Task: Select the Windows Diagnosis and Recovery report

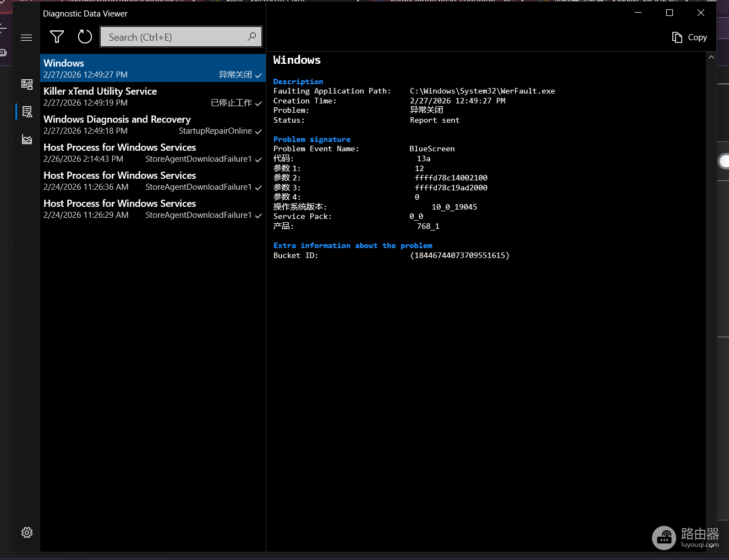Action: (x=153, y=124)
